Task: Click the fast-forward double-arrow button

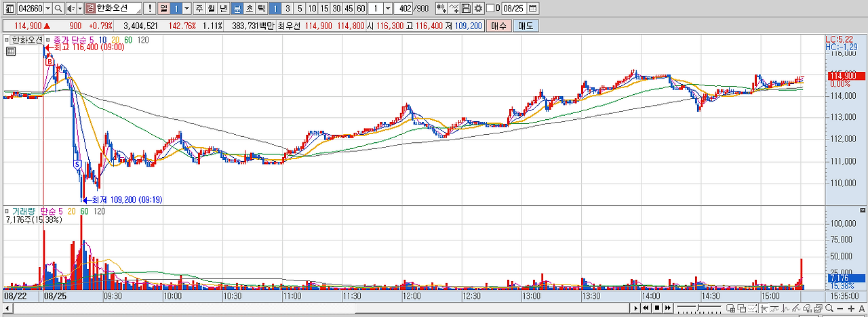Action: pos(668,308)
